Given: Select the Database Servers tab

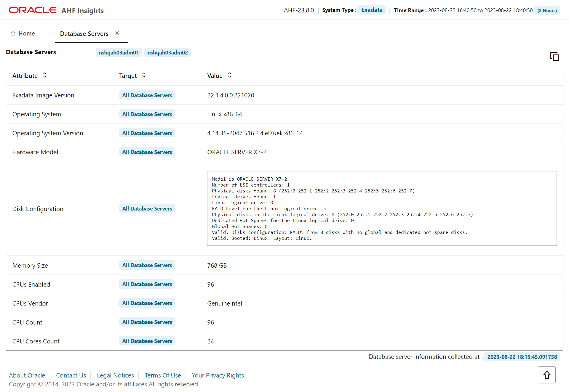Looking at the screenshot, I should [84, 34].
